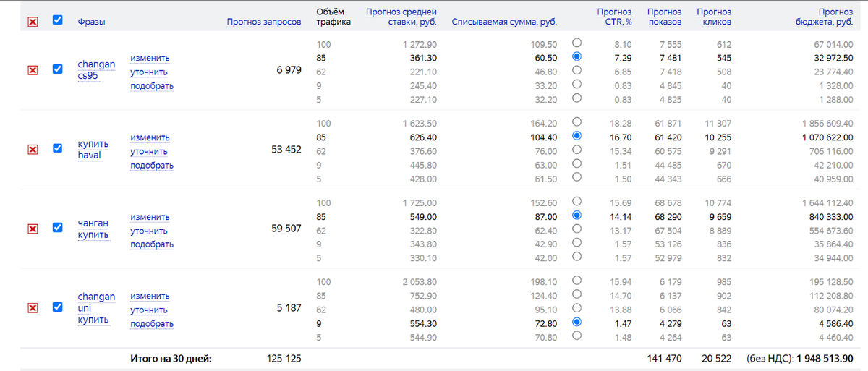
Task: Select 9 traffic radio for купить haval
Action: (x=576, y=163)
